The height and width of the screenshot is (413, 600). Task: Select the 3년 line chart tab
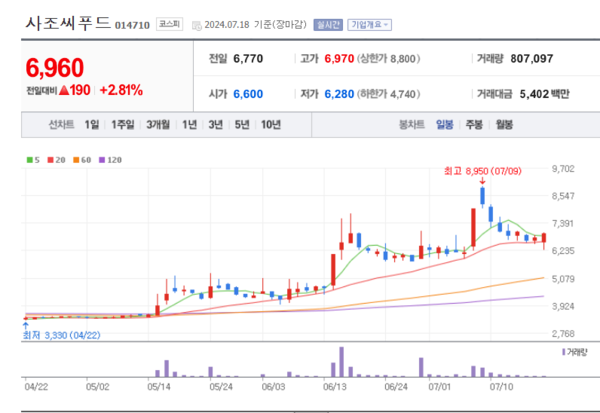click(x=215, y=124)
